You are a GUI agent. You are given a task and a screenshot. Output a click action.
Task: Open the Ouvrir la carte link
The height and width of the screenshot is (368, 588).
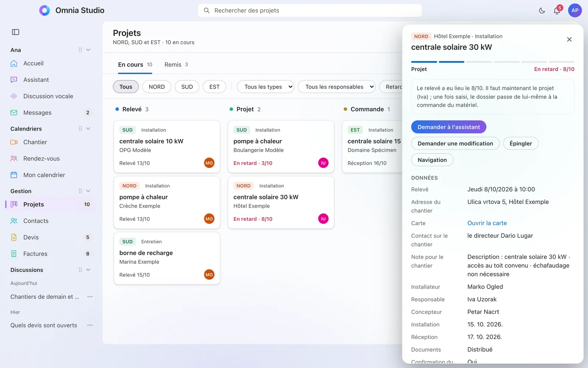[487, 223]
